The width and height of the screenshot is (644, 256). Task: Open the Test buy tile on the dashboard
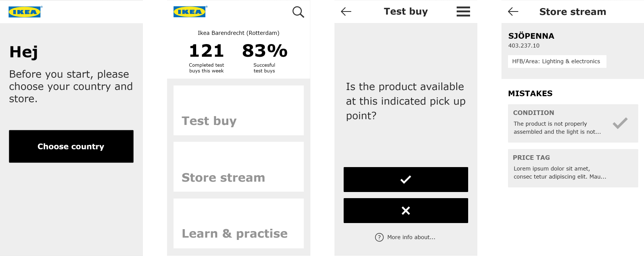click(238, 110)
